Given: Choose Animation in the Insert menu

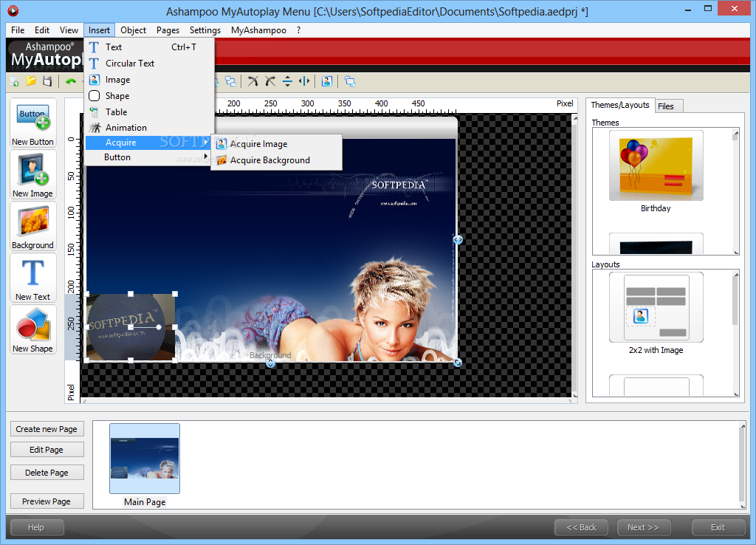Looking at the screenshot, I should coord(149,127).
